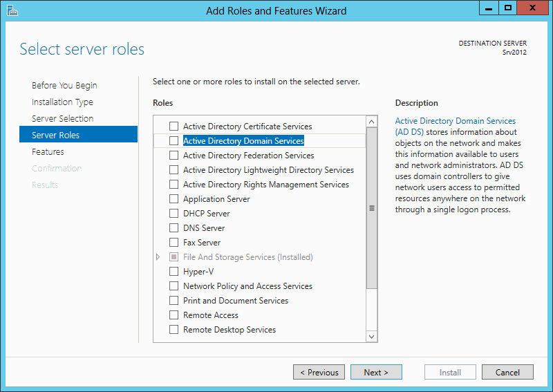Switch to the Features step
The image size is (553, 392).
click(48, 151)
